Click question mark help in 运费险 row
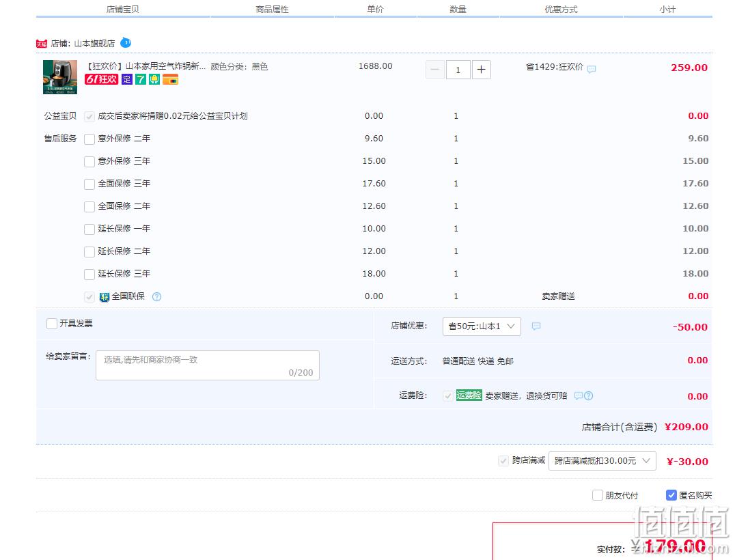 pyautogui.click(x=589, y=396)
